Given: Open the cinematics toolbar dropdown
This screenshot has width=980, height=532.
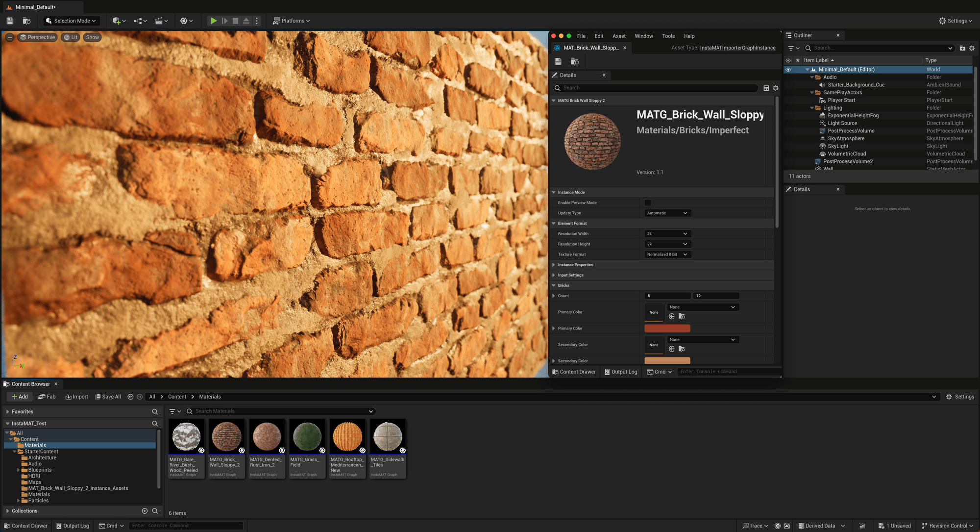Looking at the screenshot, I should tap(161, 21).
